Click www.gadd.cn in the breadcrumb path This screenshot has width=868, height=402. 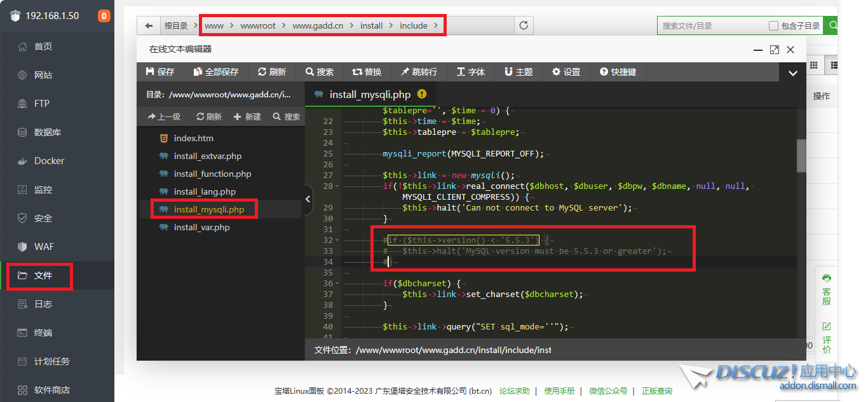coord(318,25)
